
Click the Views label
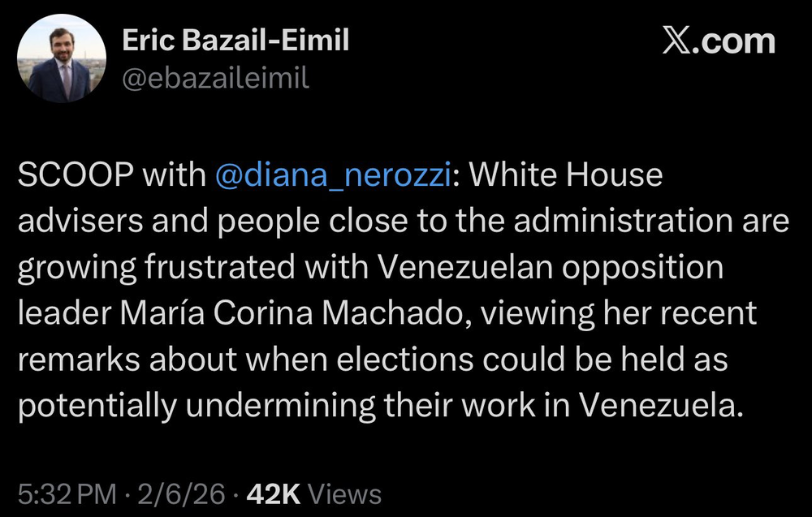click(345, 493)
